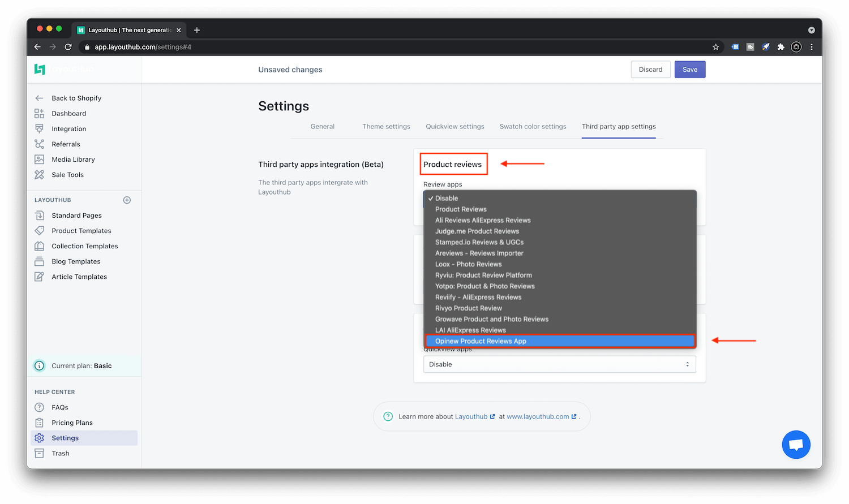Open the live chat bubble button

[x=796, y=445]
